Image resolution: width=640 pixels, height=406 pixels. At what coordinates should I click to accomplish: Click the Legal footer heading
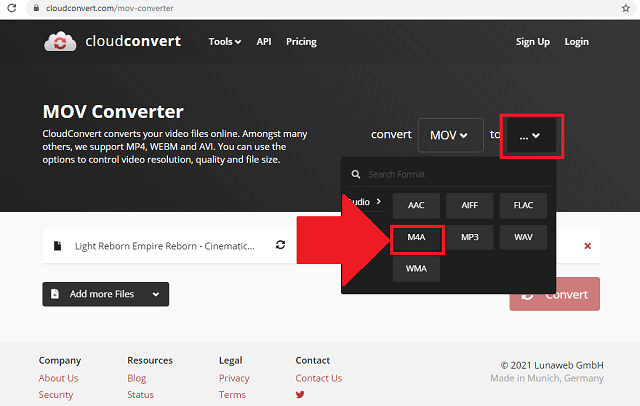pos(230,361)
